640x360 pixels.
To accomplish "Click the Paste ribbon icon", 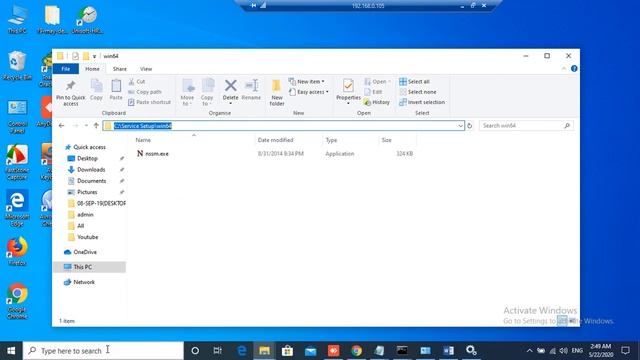I will click(x=116, y=90).
